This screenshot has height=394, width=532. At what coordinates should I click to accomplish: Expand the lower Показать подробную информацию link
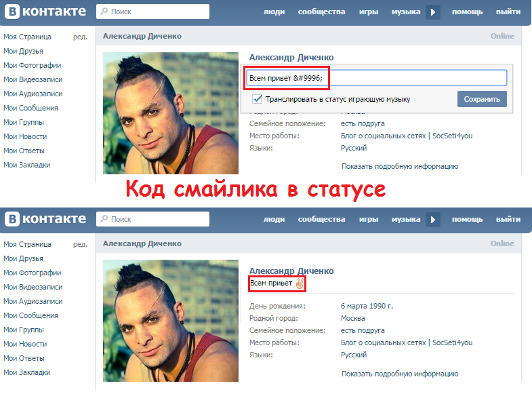(400, 374)
